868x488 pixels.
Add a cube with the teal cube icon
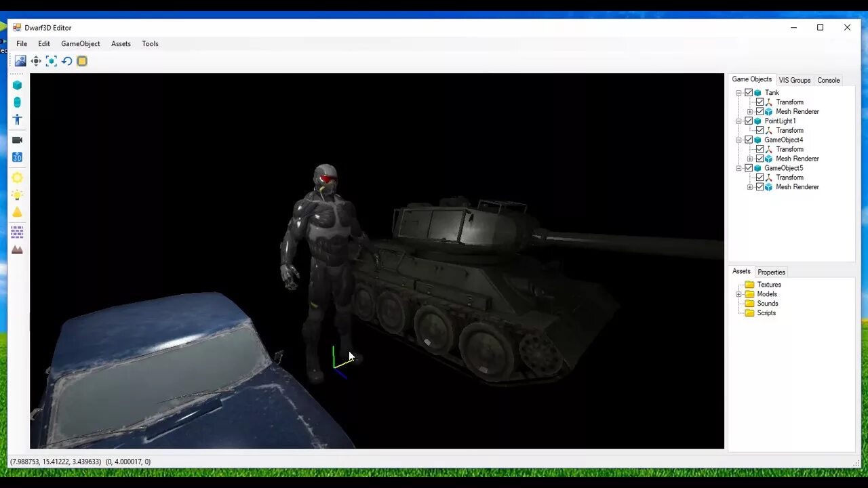pyautogui.click(x=17, y=85)
